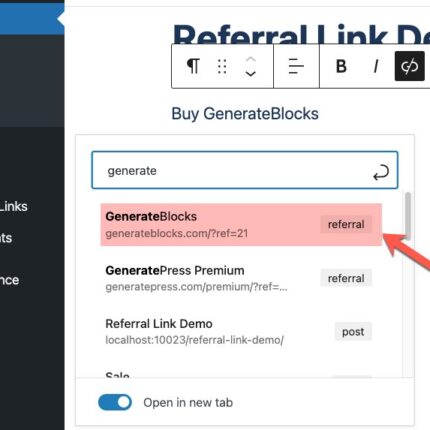
Task: Open the text alignment options
Action: point(296,66)
